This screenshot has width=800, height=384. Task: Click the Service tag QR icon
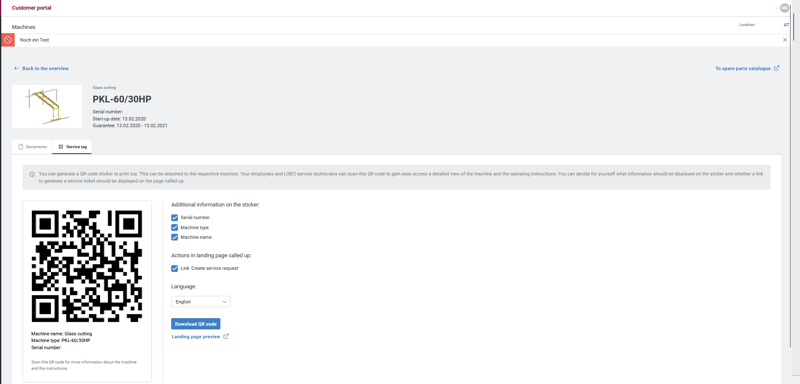pos(61,147)
